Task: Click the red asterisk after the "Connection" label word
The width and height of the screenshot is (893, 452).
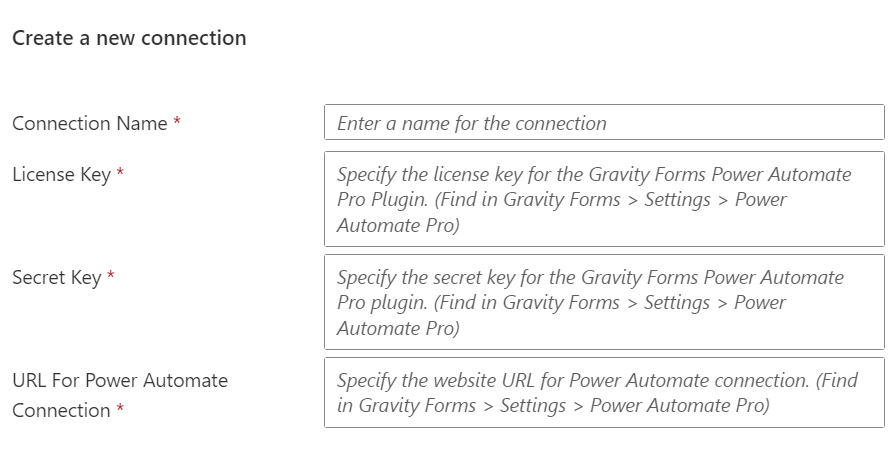Action: point(120,408)
